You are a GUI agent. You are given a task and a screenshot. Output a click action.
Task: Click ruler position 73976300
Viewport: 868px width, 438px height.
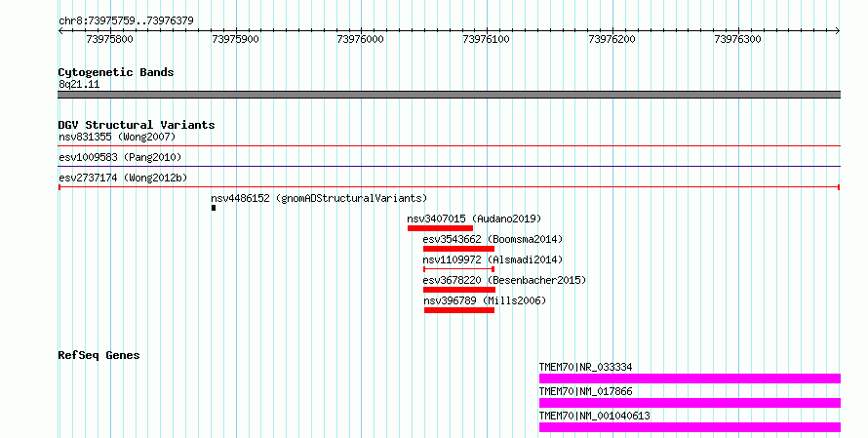tap(737, 39)
